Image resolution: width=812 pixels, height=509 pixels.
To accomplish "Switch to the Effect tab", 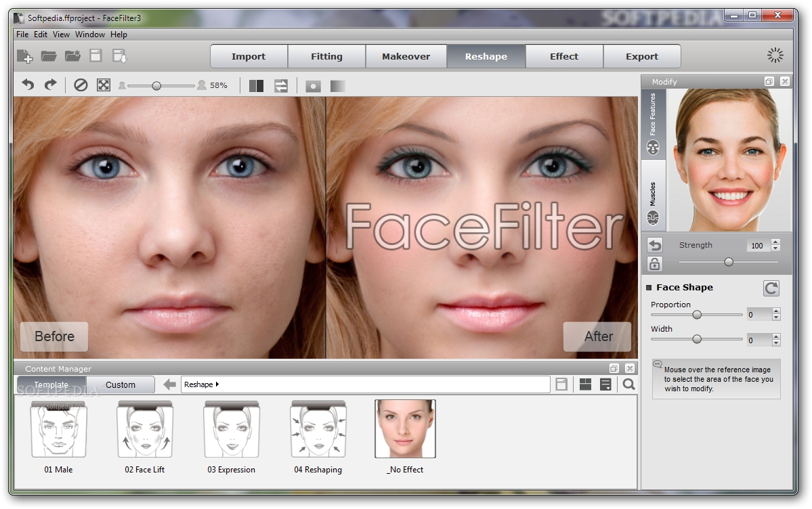I will [564, 56].
